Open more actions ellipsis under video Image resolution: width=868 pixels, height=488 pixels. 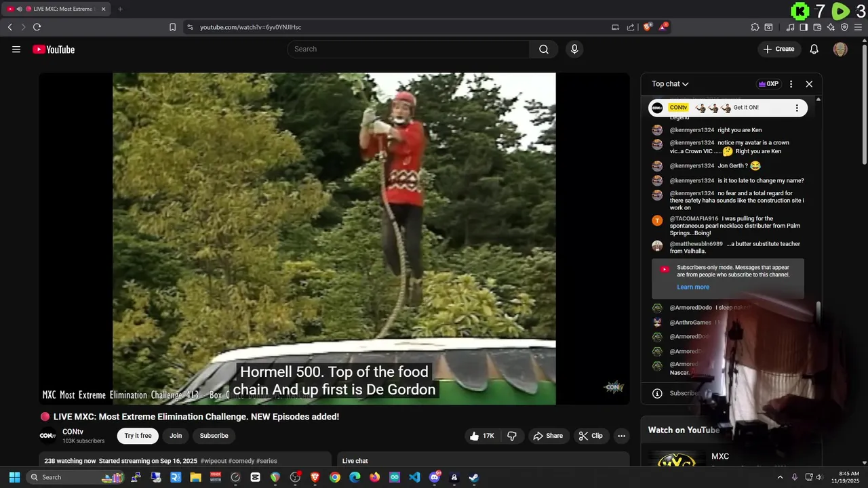[x=621, y=436]
